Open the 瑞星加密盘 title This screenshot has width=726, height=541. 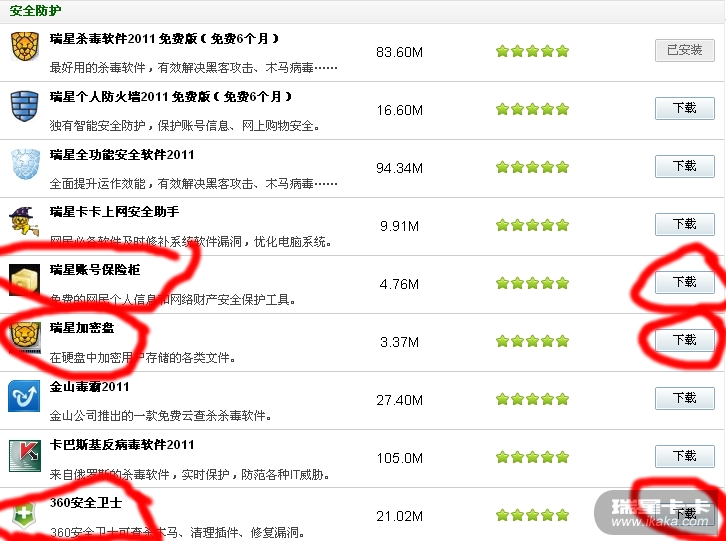coord(82,328)
